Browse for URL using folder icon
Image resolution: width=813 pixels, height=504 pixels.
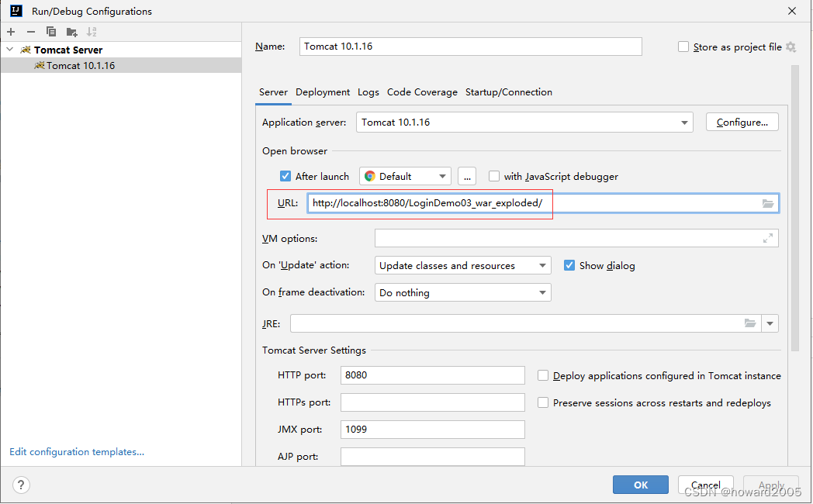(768, 204)
